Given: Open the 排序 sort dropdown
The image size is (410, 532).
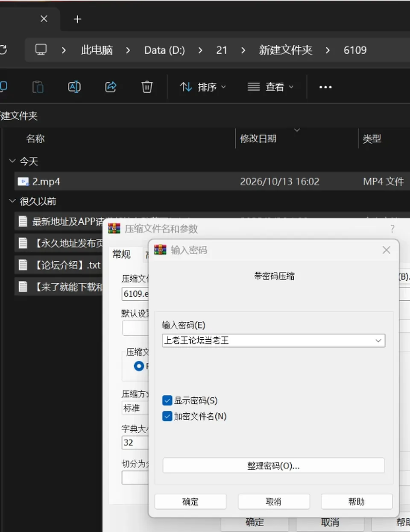Looking at the screenshot, I should click(203, 87).
